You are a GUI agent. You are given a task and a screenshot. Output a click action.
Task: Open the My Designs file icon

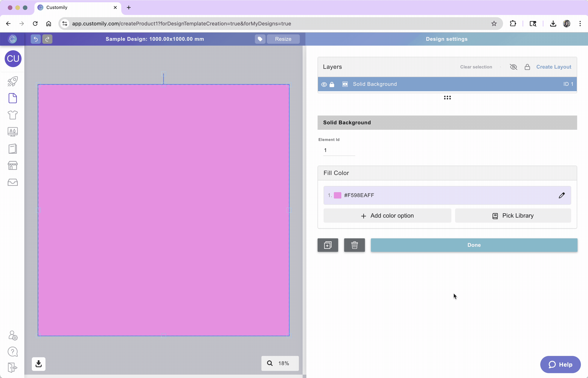click(x=13, y=98)
